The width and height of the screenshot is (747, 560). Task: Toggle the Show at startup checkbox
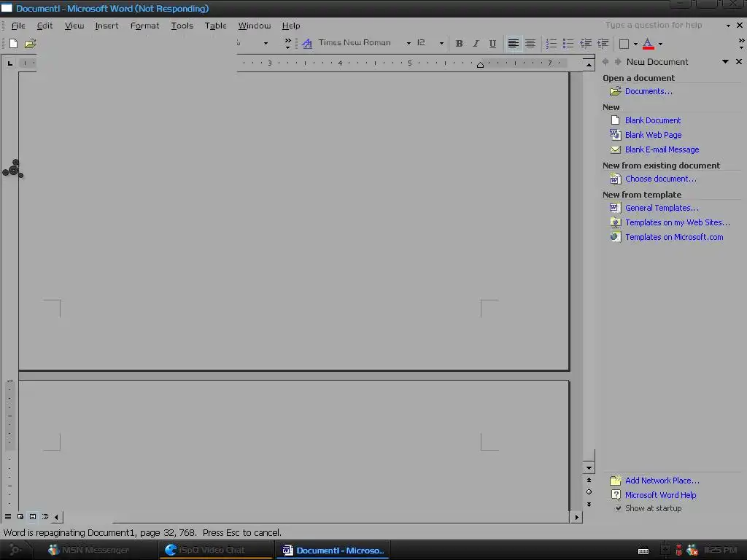tap(618, 508)
